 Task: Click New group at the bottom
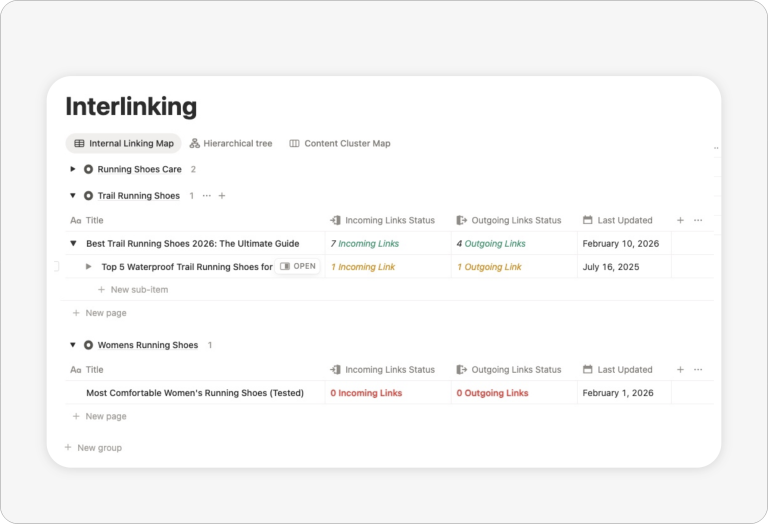[x=93, y=448]
